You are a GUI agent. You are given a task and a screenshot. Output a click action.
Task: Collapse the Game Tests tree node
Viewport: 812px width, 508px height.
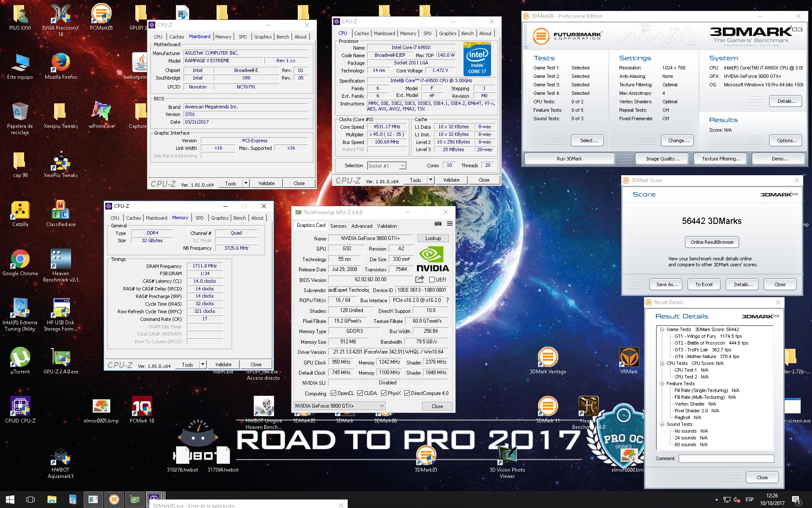tap(662, 329)
